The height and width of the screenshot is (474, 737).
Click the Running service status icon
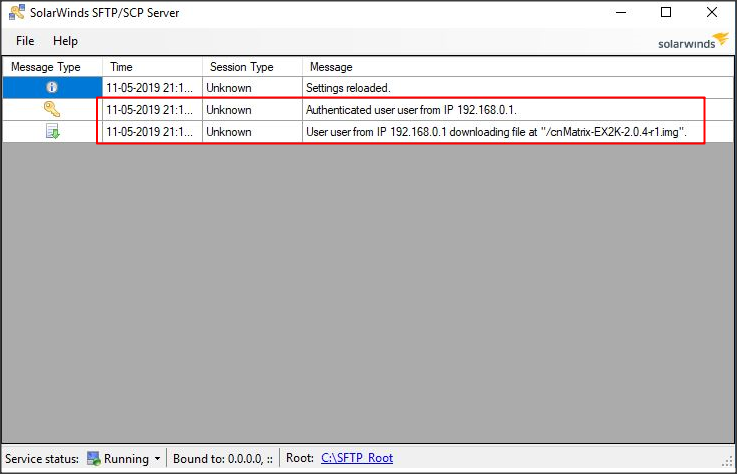(x=94, y=459)
